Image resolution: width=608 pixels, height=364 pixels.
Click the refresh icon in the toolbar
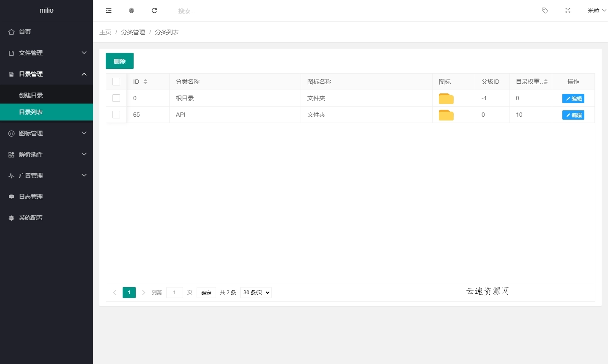pyautogui.click(x=154, y=10)
